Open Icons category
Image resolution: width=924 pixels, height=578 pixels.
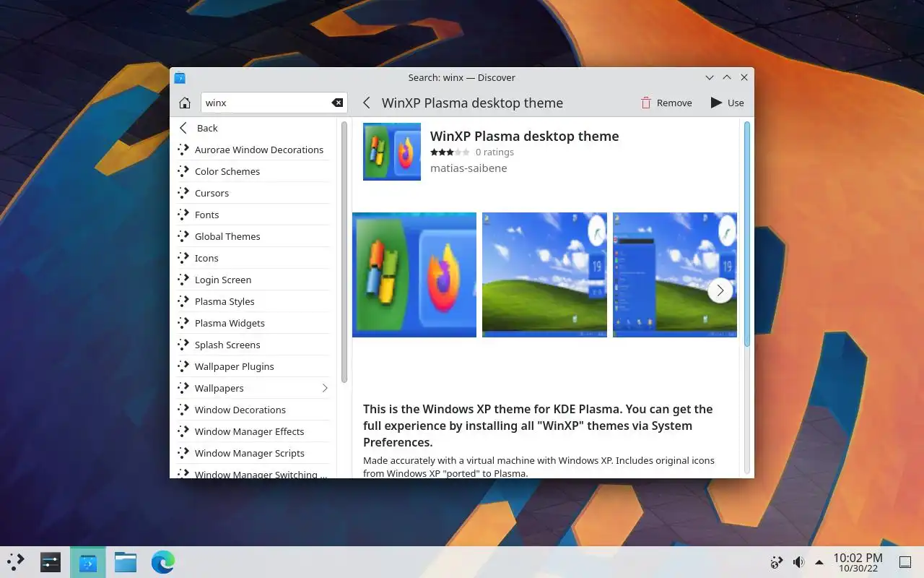(x=253, y=258)
